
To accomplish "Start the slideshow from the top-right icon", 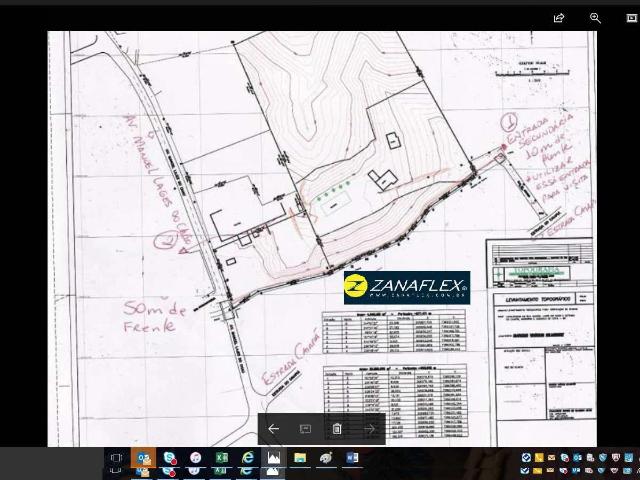I will tap(631, 18).
